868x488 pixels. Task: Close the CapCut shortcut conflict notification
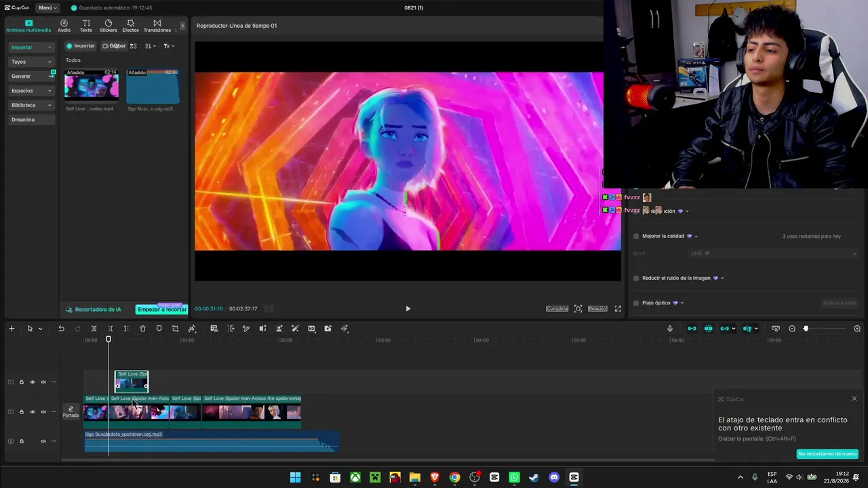pos(854,399)
